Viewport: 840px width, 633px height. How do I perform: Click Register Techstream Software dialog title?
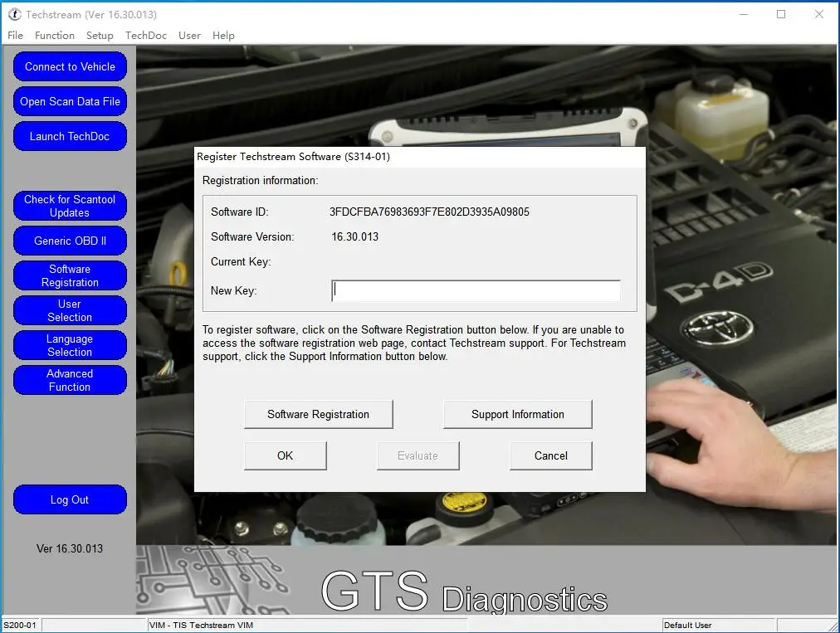293,156
